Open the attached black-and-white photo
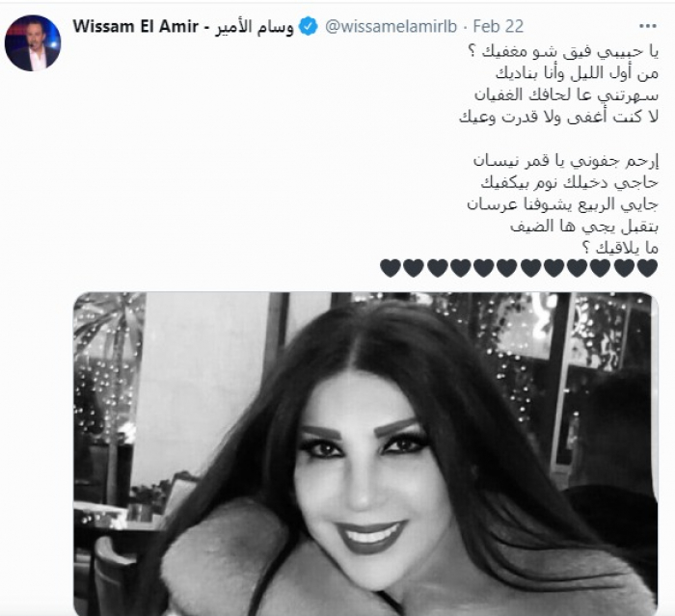 (x=365, y=454)
